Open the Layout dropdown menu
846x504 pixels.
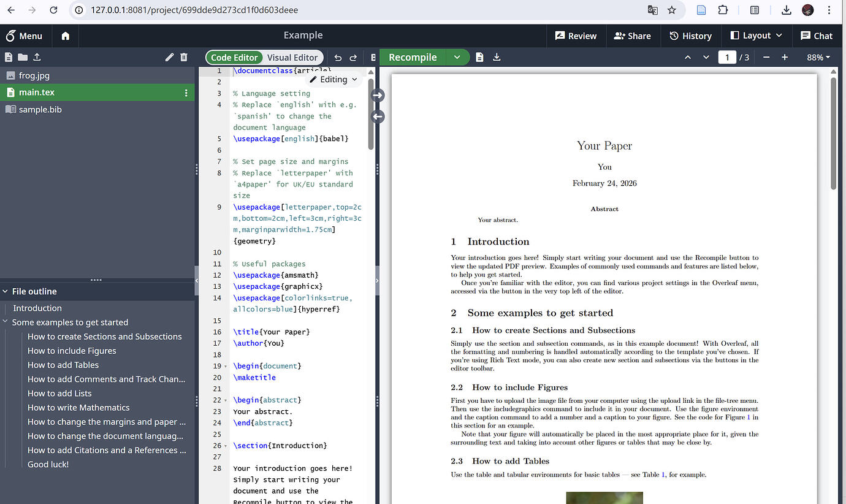[756, 36]
